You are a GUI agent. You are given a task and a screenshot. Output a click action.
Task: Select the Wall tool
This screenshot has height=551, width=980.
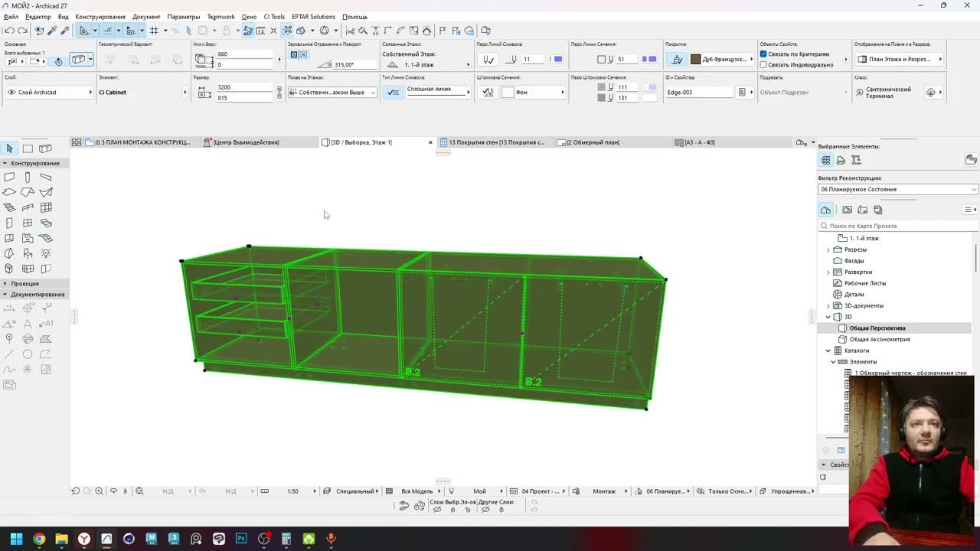point(9,177)
